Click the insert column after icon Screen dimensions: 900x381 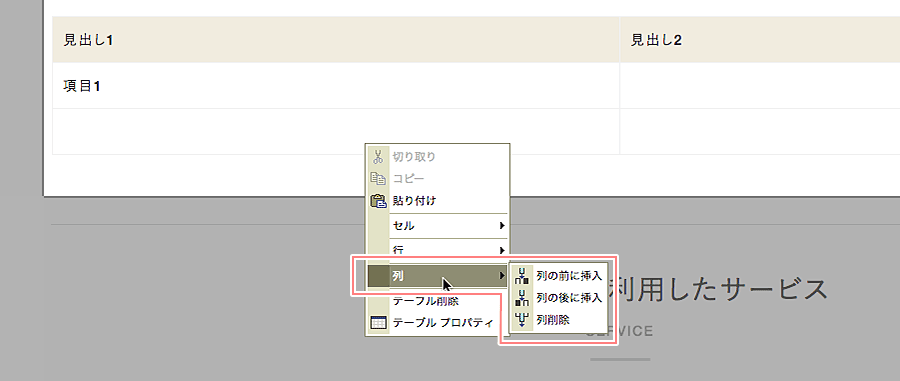click(x=522, y=298)
